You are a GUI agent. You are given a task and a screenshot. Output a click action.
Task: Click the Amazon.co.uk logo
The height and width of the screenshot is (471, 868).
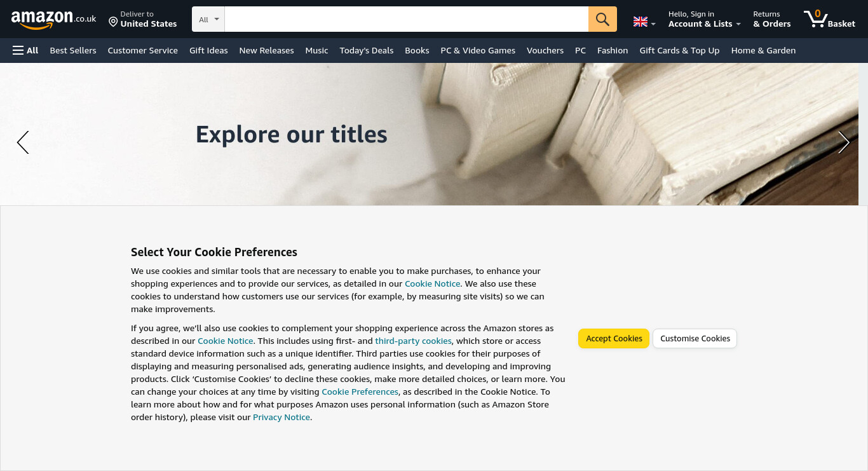(53, 20)
